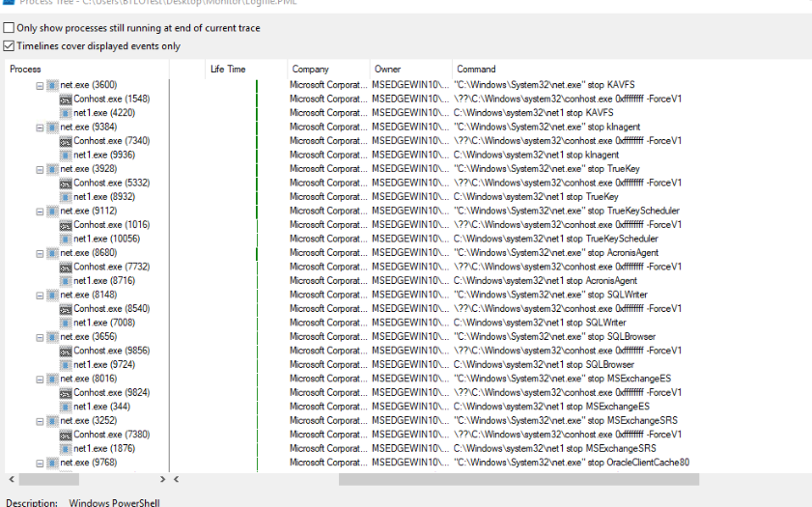Click the net1.exe (4220) process icon
The image size is (812, 507).
tap(66, 113)
